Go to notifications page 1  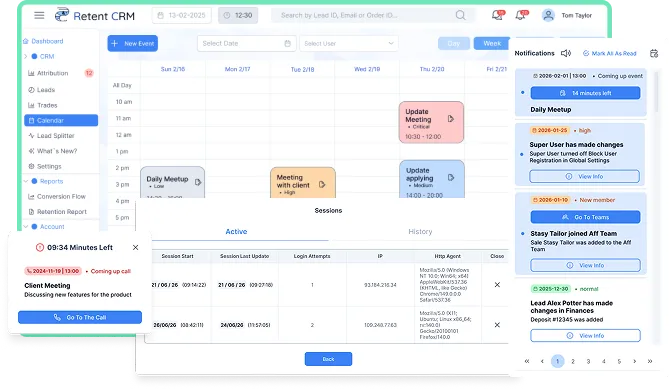click(x=558, y=361)
